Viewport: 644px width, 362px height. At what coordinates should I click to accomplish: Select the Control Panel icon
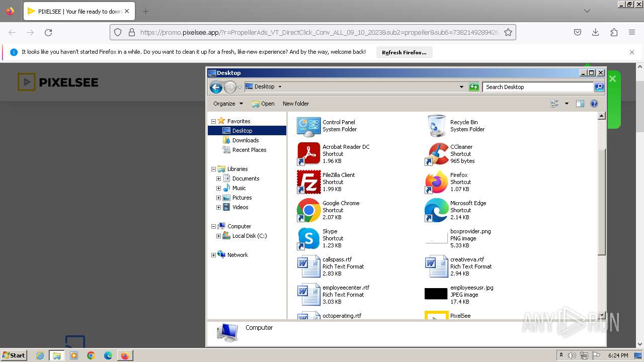[x=308, y=126]
